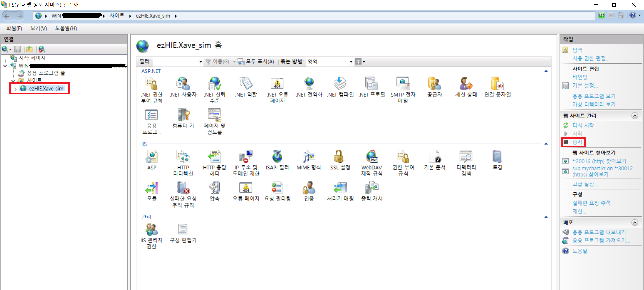The image size is (644, 290).
Task: Expand the ezHIE.Xave_sim site tree node
Action: tap(15, 89)
